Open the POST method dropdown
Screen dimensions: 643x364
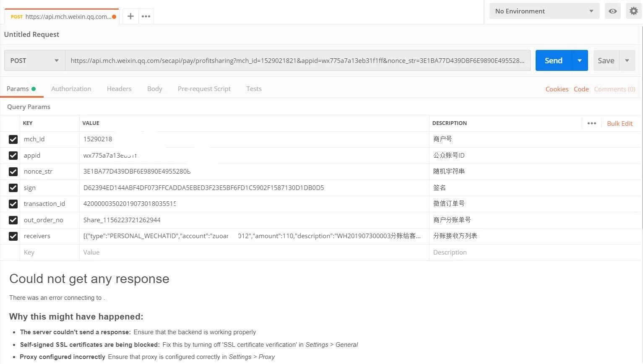[35, 61]
